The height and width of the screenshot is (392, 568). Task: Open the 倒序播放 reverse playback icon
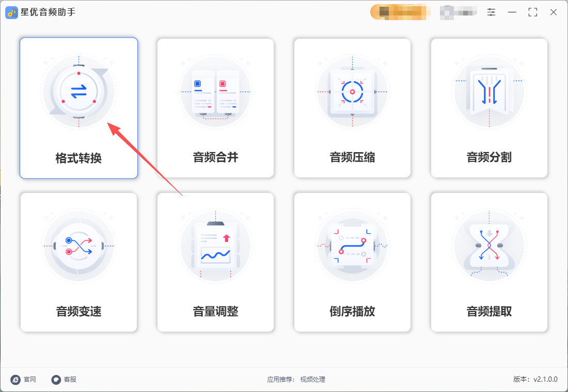[x=352, y=246]
